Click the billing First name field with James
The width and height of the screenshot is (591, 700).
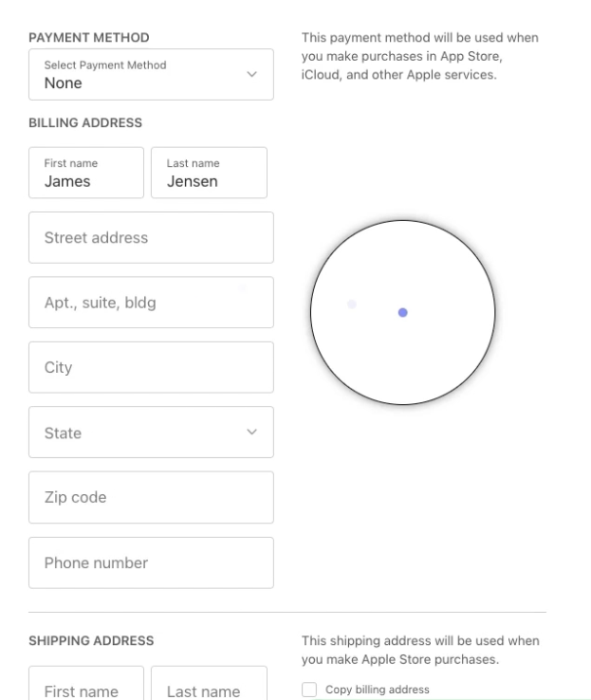86,173
